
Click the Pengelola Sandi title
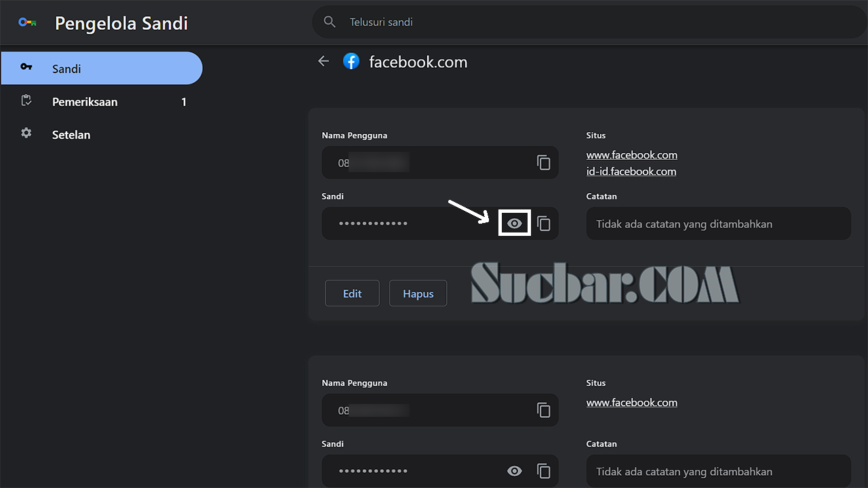(x=121, y=23)
